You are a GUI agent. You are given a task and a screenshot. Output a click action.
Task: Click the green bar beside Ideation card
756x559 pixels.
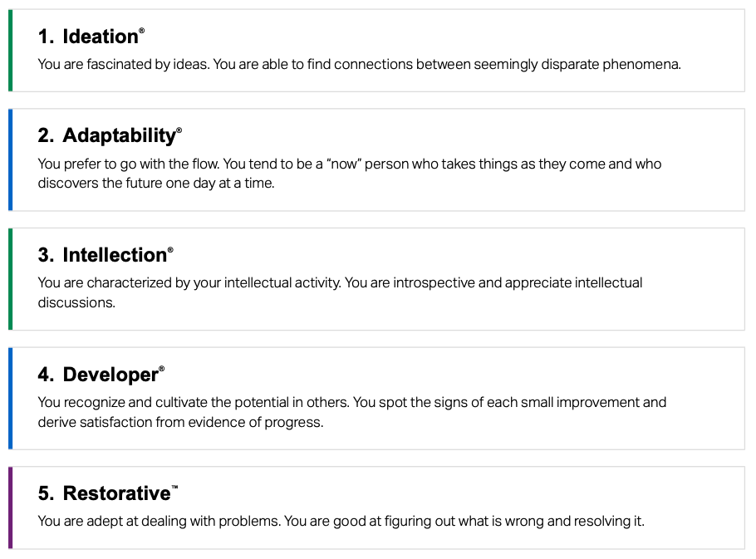pos(10,51)
